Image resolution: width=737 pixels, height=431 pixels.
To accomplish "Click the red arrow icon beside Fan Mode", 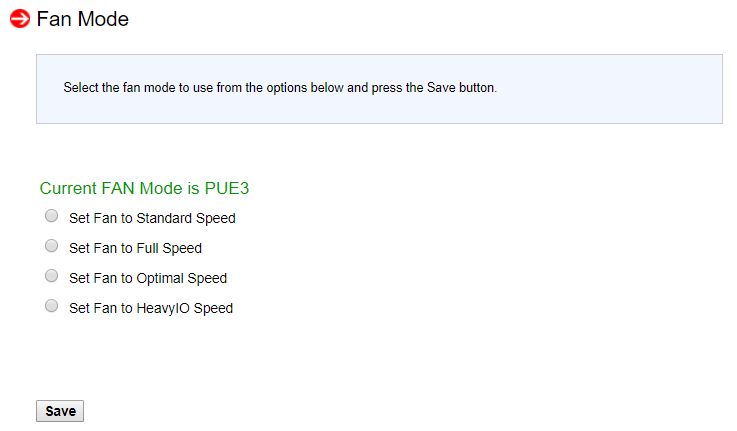I will pos(20,19).
